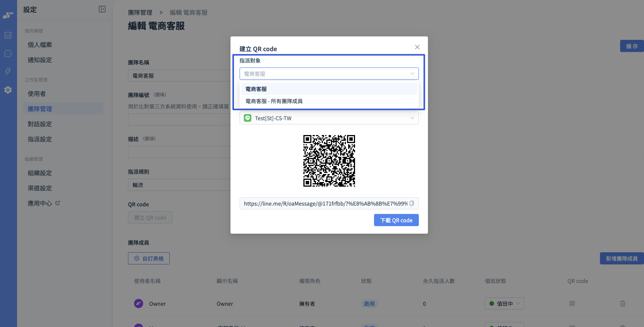Click the external link icon beside 應用中心

tap(58, 203)
